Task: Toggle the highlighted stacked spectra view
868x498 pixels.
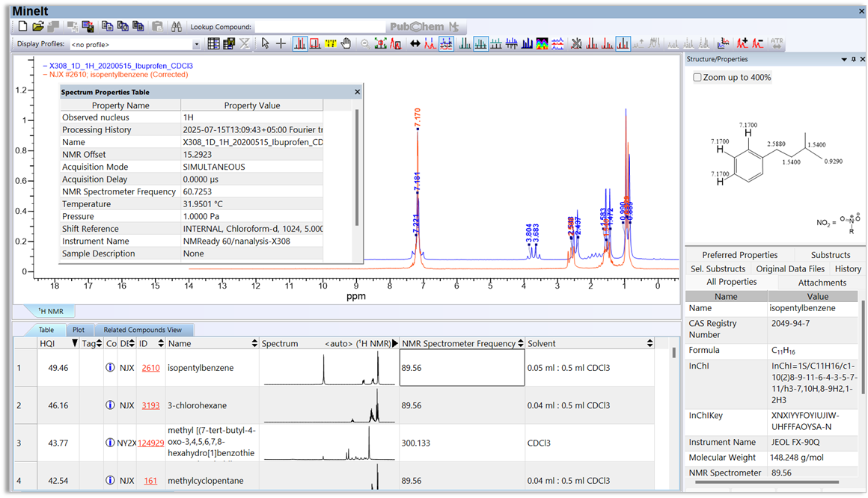Action: pos(446,43)
